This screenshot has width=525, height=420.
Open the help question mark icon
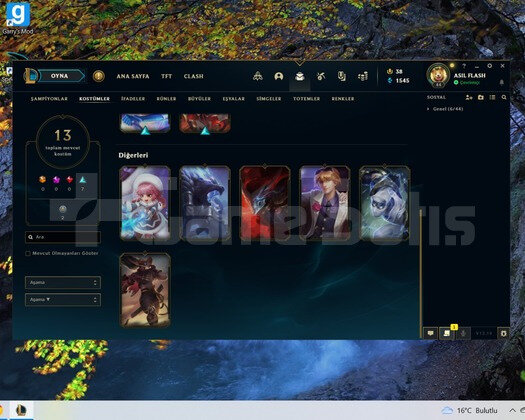coord(464,66)
